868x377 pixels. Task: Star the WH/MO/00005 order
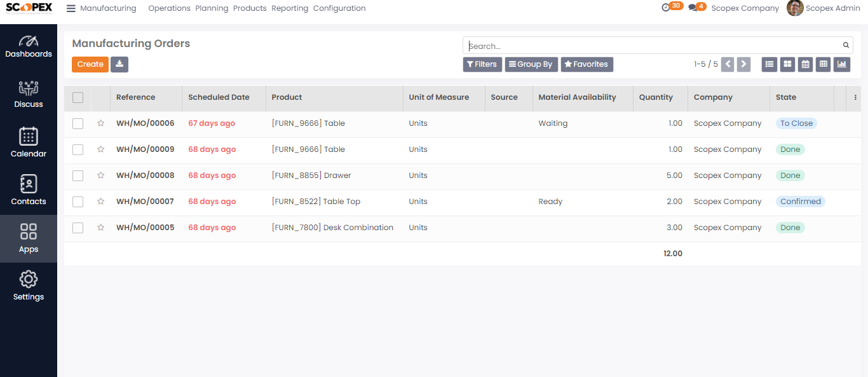[x=100, y=228]
